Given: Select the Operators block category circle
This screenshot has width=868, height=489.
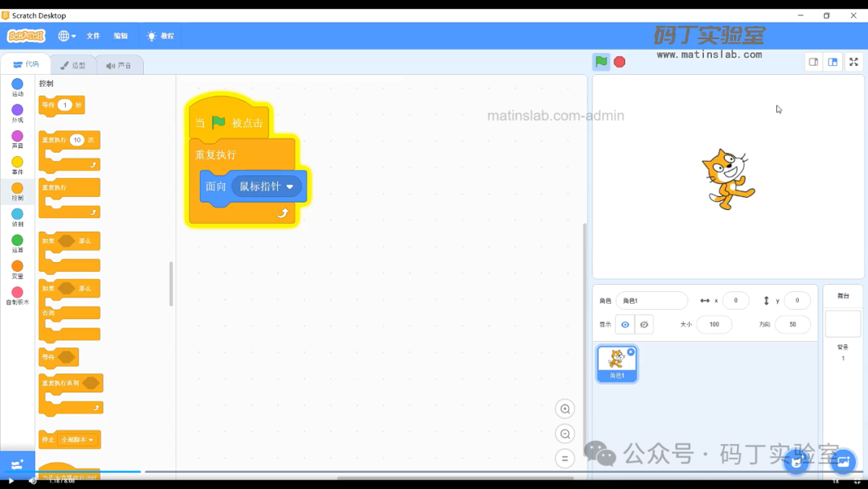Looking at the screenshot, I should [x=17, y=240].
